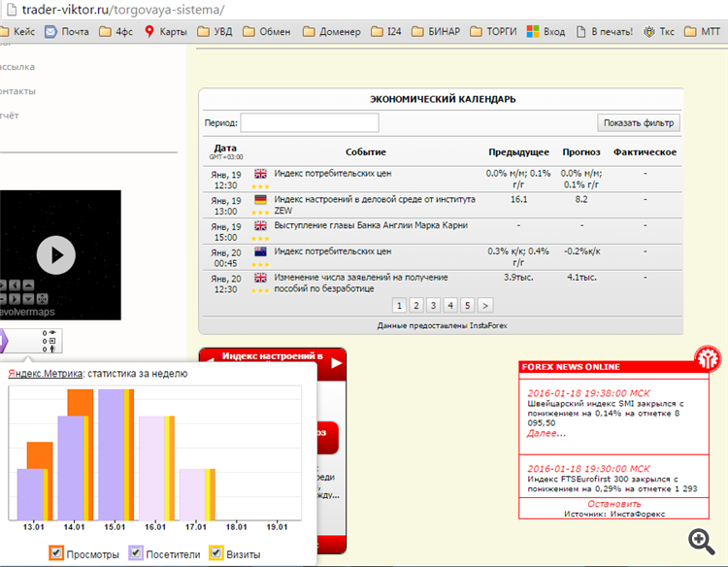Open the Карты maps bookmark
Image resolution: width=728 pixels, height=567 pixels.
click(x=166, y=32)
